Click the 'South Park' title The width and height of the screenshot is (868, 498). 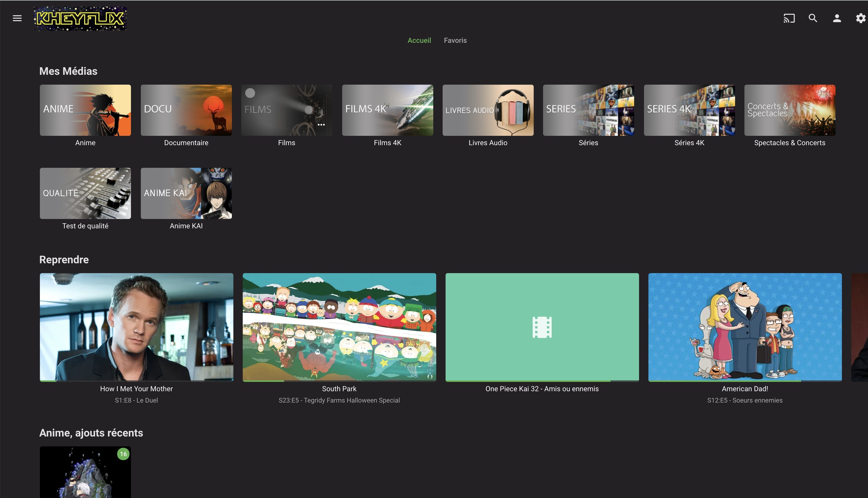coord(339,389)
